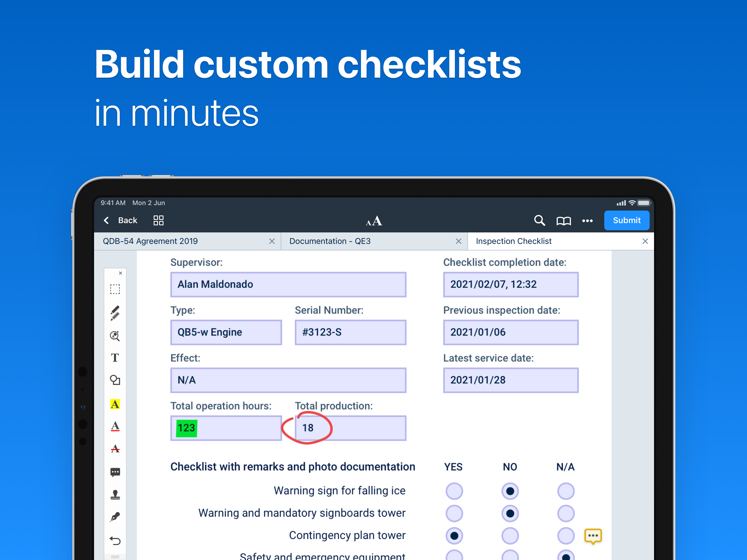Open the AA text size settings

pos(374,221)
